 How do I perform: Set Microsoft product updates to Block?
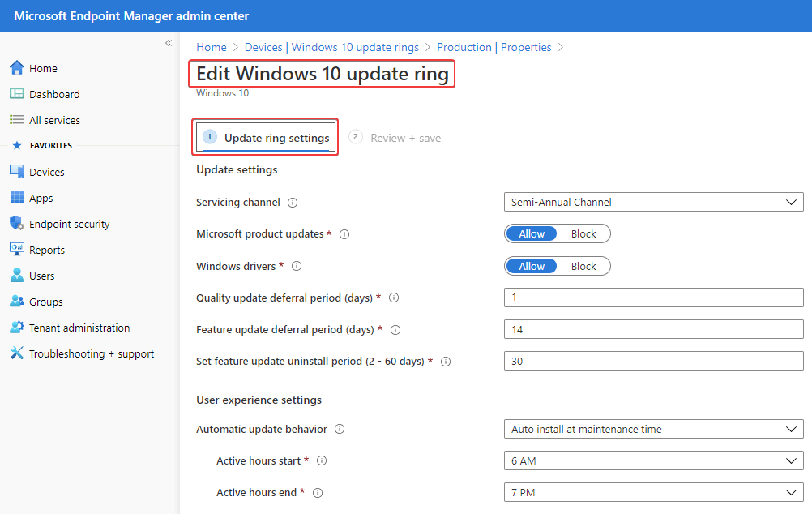(583, 233)
